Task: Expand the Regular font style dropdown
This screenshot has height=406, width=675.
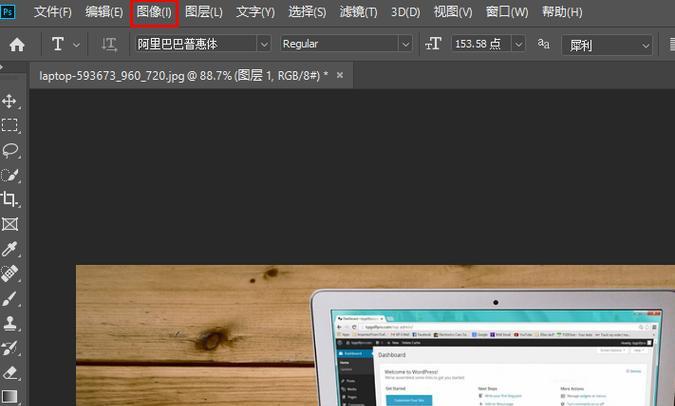Action: (x=405, y=44)
